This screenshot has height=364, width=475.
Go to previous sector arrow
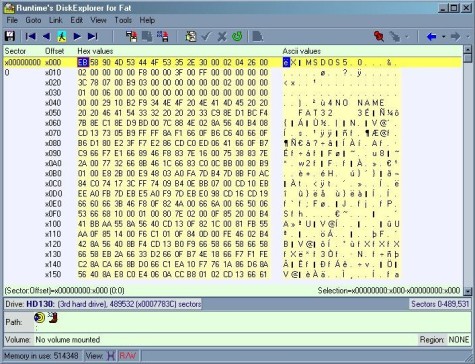click(x=46, y=36)
